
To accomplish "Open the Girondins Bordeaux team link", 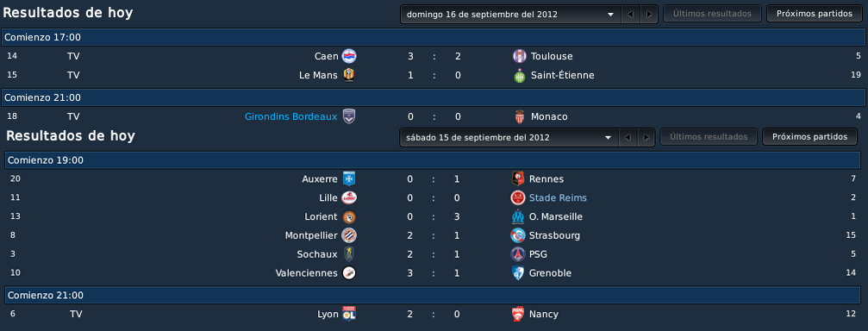I will (291, 116).
